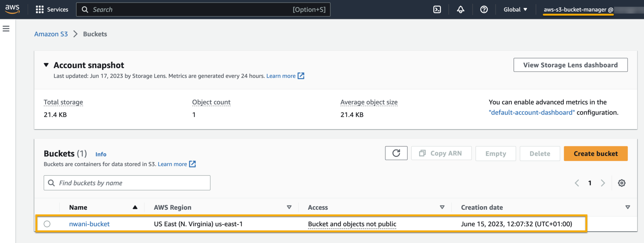This screenshot has width=644, height=243.
Task: Sort by Creation date column arrow
Action: coord(628,207)
